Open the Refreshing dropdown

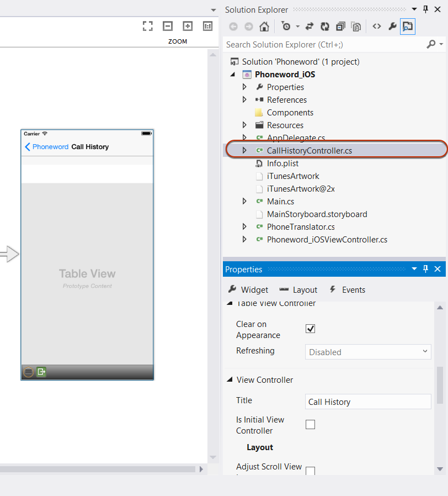coord(368,352)
